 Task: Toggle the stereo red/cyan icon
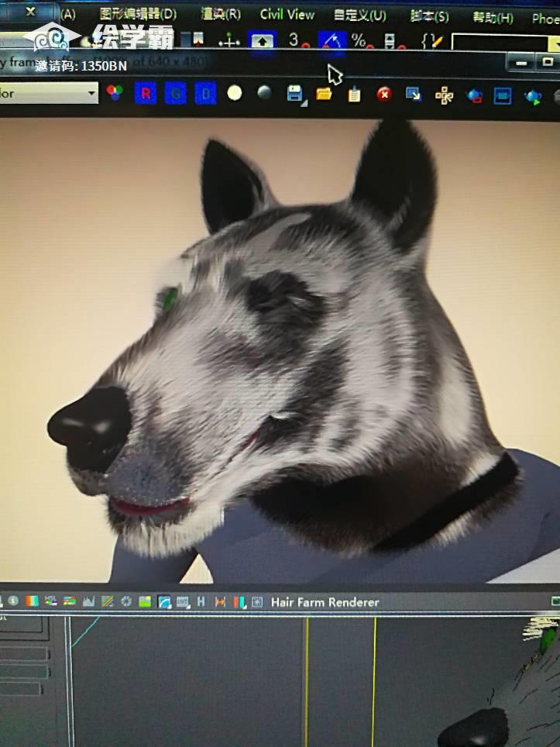239,603
